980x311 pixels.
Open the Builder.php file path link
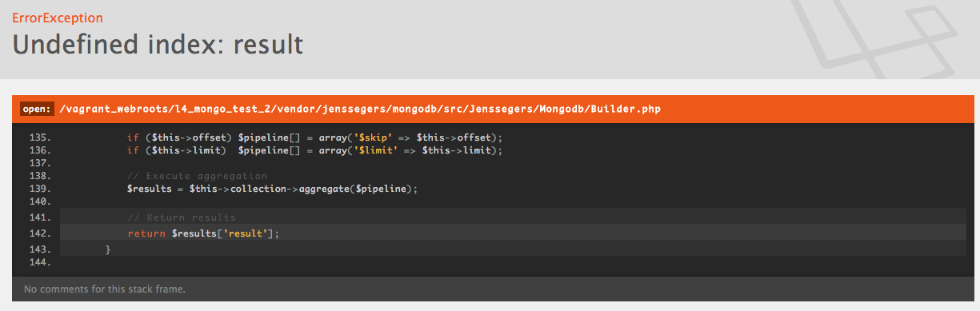tap(360, 109)
